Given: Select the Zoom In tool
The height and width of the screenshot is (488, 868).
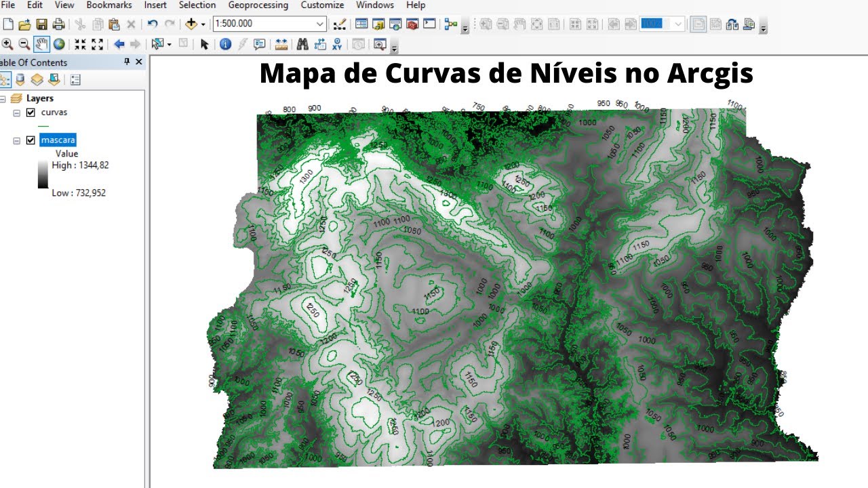Looking at the screenshot, I should point(7,44).
